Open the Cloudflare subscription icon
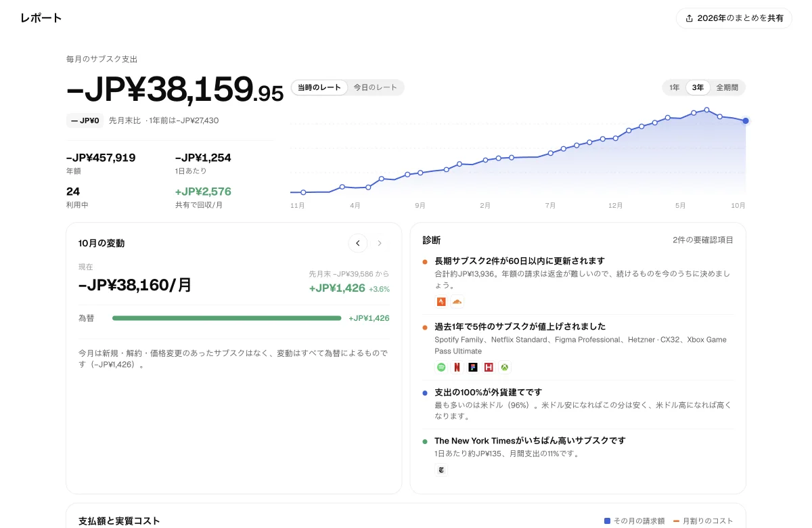Viewport: 812px width, 528px height. tap(457, 301)
